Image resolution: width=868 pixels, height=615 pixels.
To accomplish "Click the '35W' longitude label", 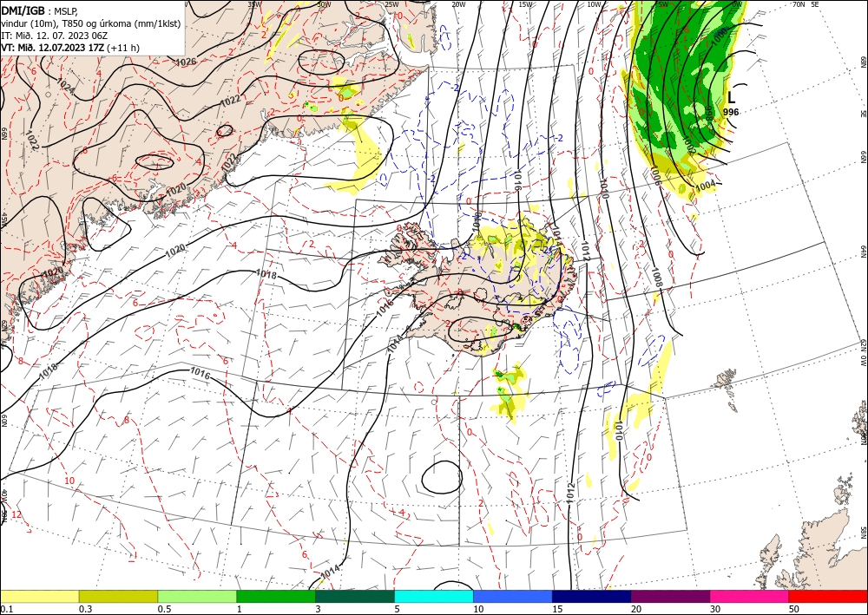I will point(253,4).
